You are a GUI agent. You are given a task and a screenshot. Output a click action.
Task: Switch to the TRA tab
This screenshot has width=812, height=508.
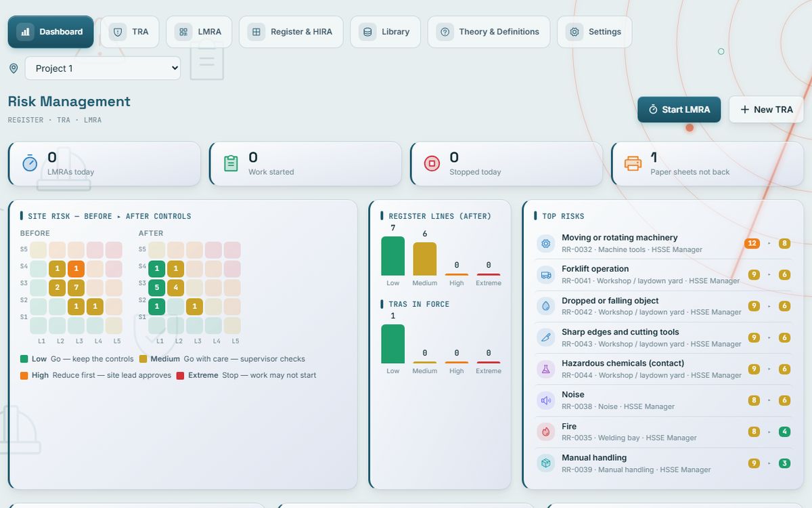[130, 32]
